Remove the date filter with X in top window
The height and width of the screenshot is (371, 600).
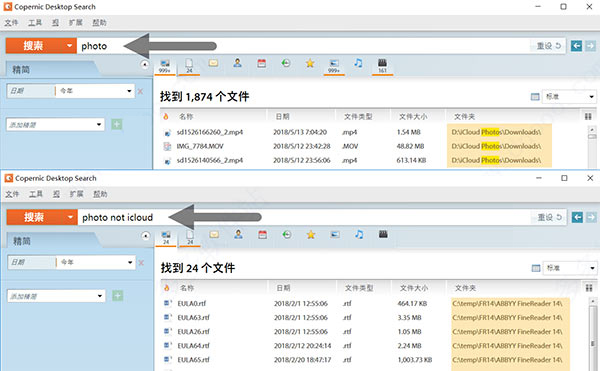pos(140,91)
